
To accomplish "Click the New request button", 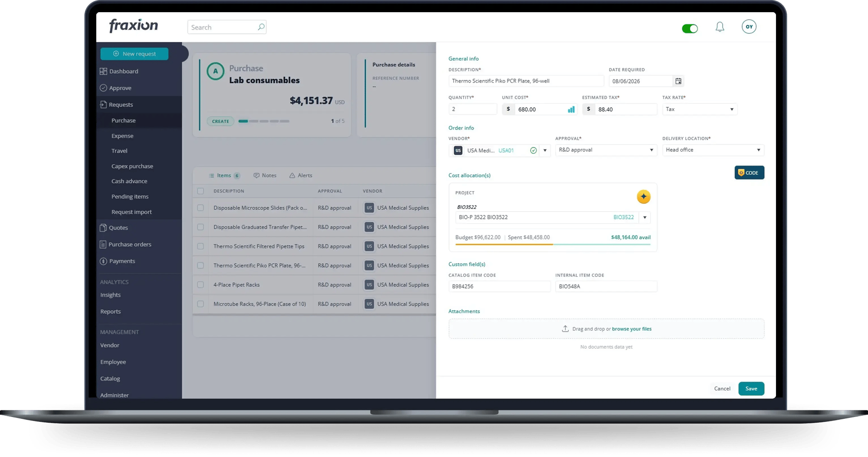I will click(135, 54).
